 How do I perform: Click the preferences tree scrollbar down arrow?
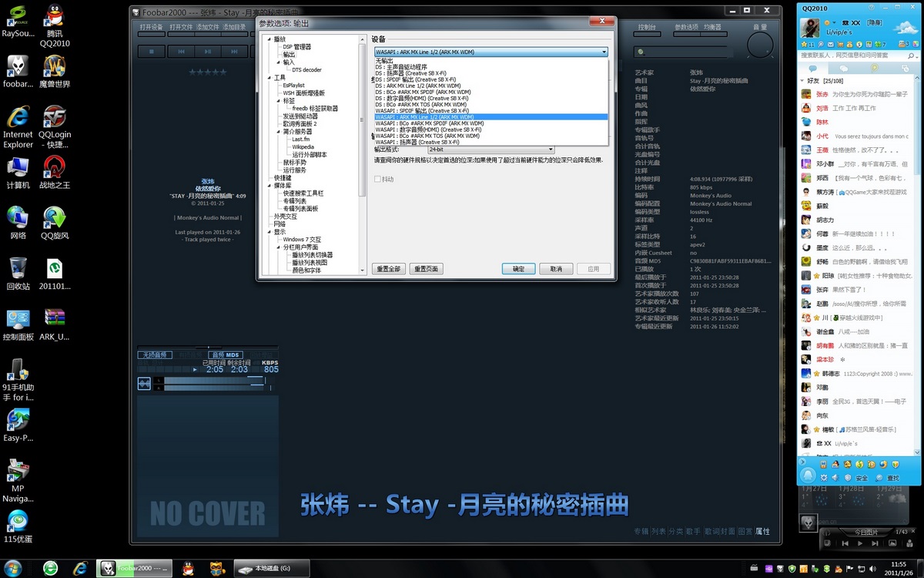[363, 270]
